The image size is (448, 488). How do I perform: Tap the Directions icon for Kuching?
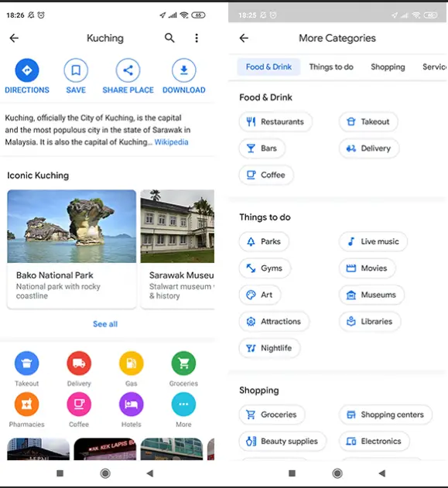tap(27, 70)
